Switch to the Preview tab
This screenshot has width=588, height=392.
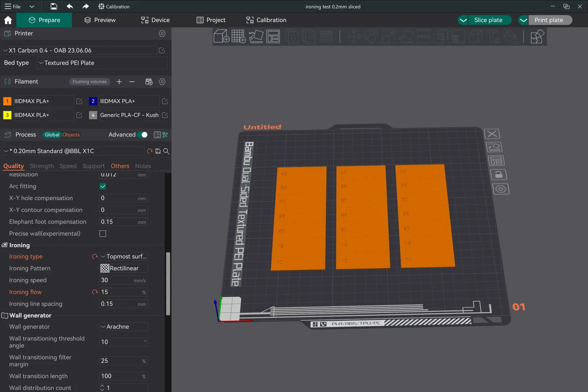pyautogui.click(x=100, y=20)
